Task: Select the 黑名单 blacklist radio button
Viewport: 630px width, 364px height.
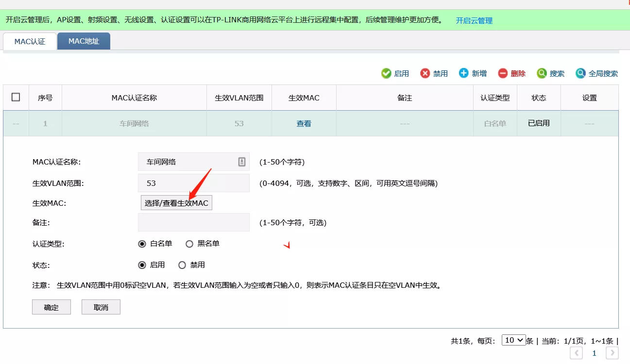Action: click(189, 244)
